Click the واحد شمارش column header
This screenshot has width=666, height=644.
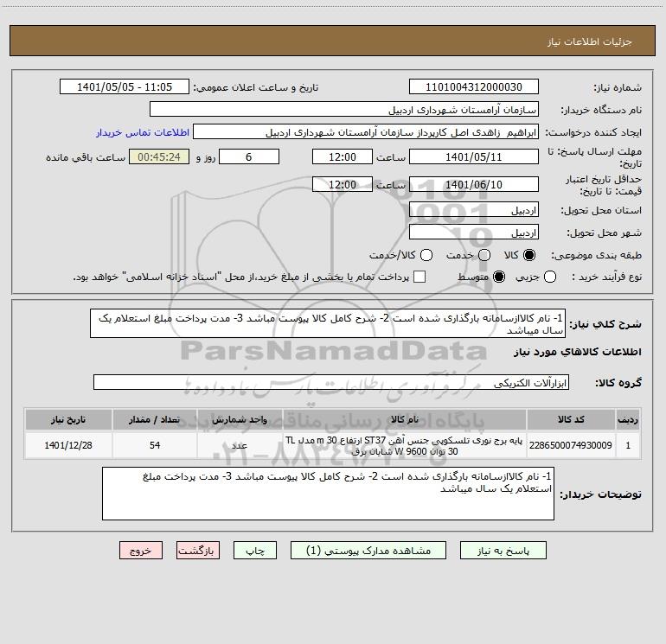[x=240, y=420]
